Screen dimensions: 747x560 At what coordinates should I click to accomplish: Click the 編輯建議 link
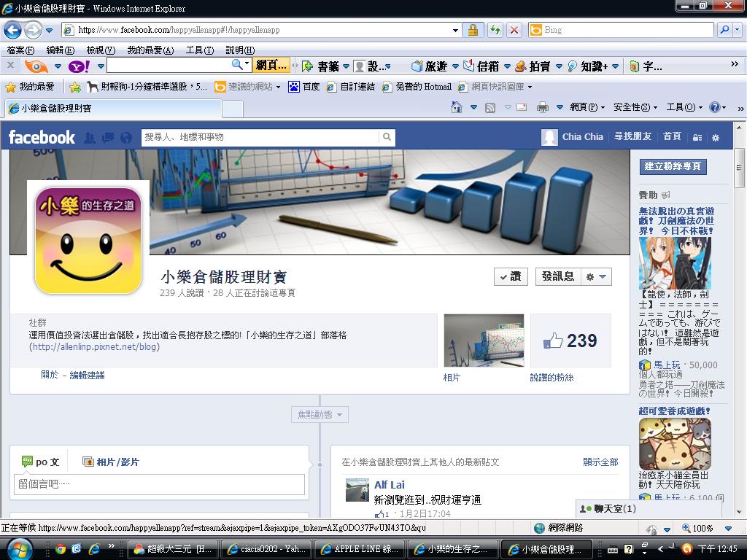pos(87,376)
